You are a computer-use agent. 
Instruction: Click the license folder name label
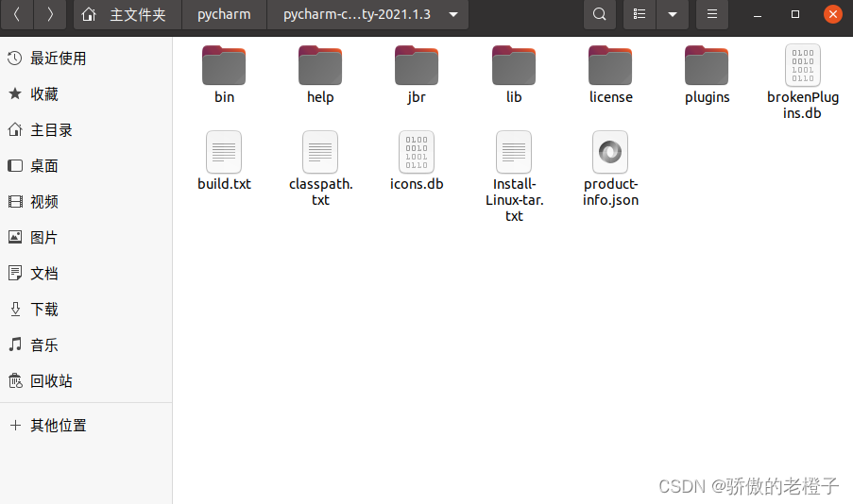tap(611, 97)
